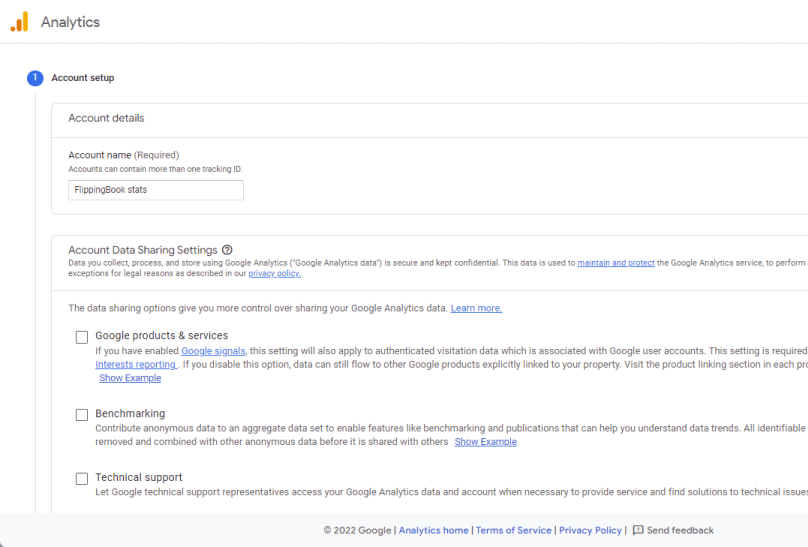Image resolution: width=808 pixels, height=547 pixels.
Task: Open the Learn more link
Action: [x=476, y=308]
